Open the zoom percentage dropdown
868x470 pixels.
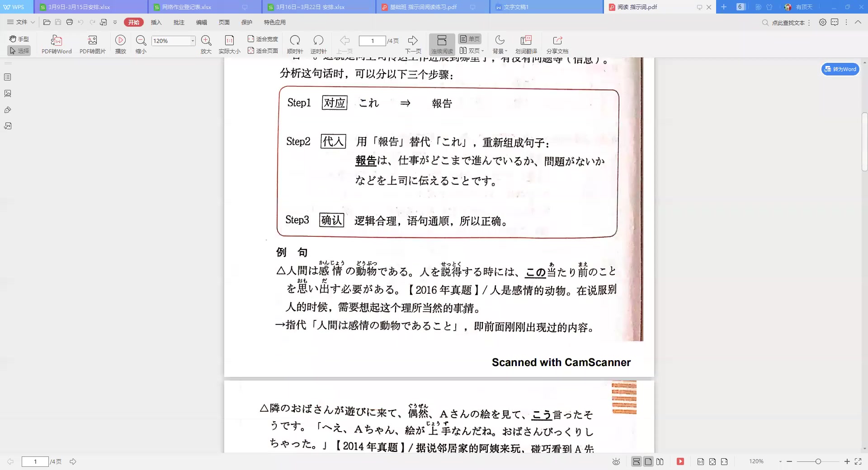coord(192,41)
